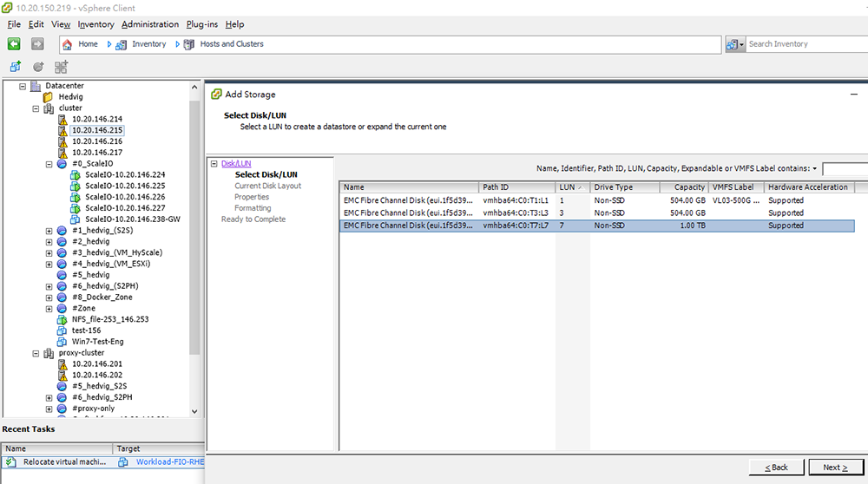This screenshot has height=484, width=868.
Task: Open the Plug-ins menu
Action: tap(202, 24)
